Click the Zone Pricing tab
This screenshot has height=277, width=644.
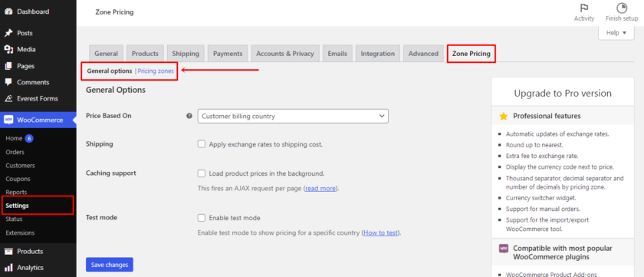(471, 54)
